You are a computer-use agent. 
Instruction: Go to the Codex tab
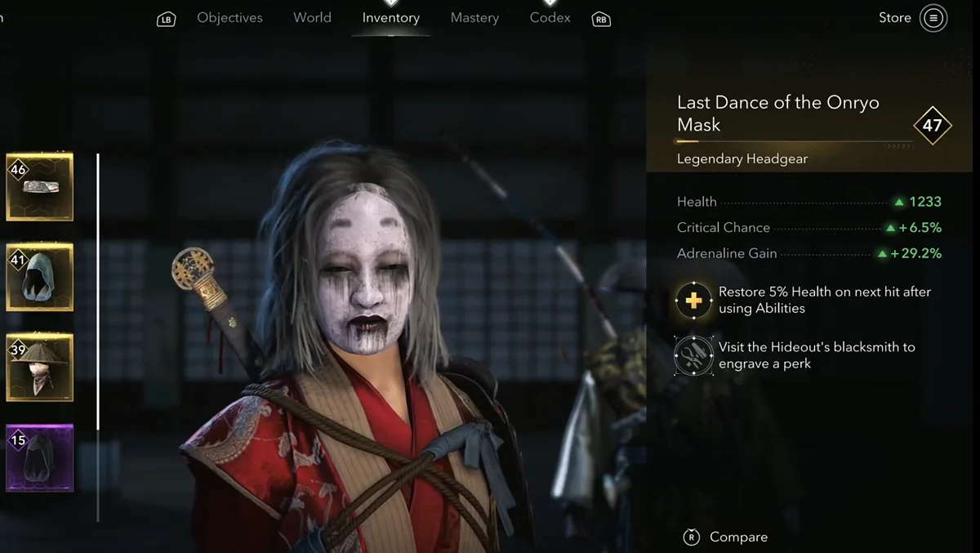(550, 18)
